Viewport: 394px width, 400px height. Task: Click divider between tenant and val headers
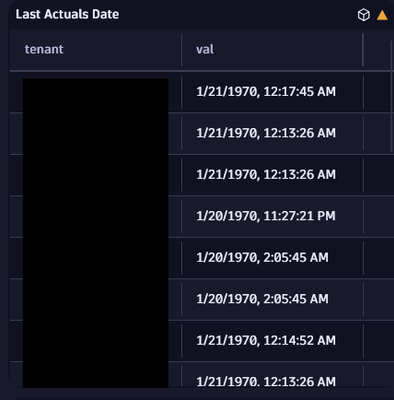(182, 50)
